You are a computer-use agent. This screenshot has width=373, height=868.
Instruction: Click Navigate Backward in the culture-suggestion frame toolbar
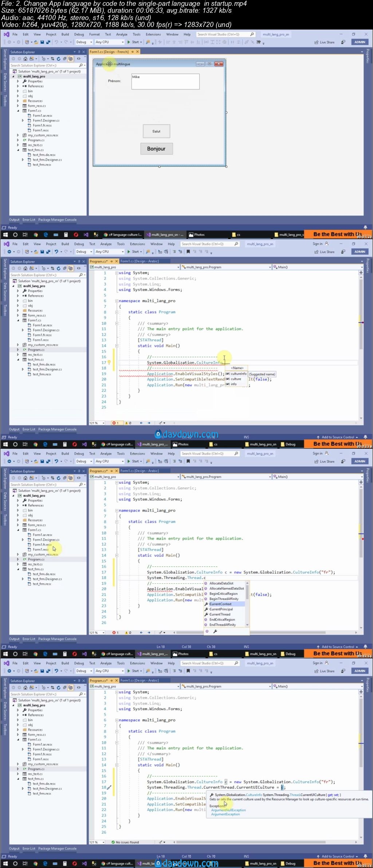[x=10, y=252]
